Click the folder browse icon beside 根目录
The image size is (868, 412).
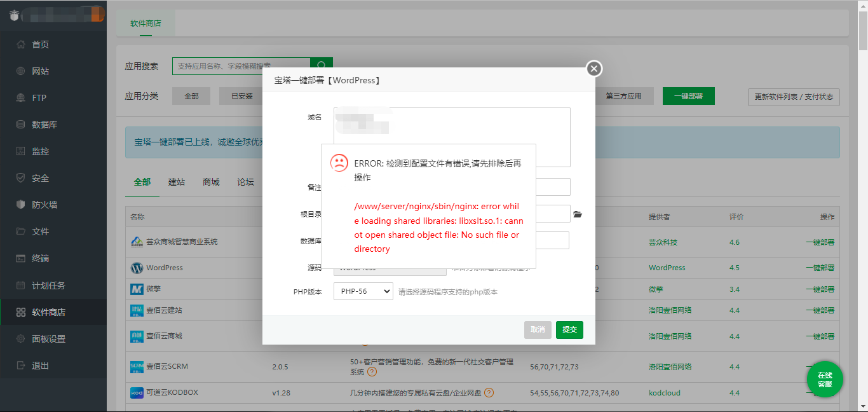[x=578, y=214]
